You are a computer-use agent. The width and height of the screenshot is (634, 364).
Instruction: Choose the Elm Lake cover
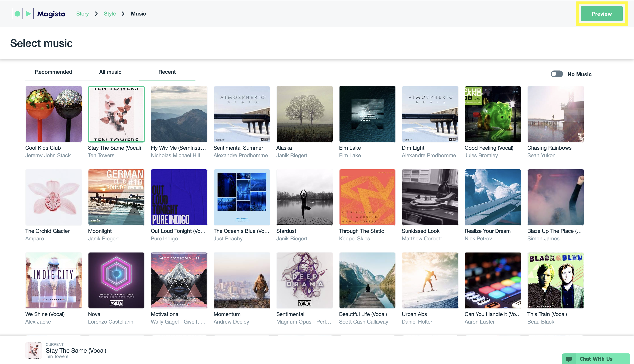coord(367,114)
